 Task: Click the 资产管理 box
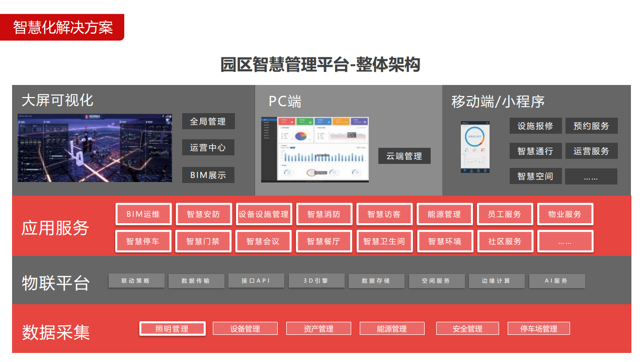click(x=319, y=329)
